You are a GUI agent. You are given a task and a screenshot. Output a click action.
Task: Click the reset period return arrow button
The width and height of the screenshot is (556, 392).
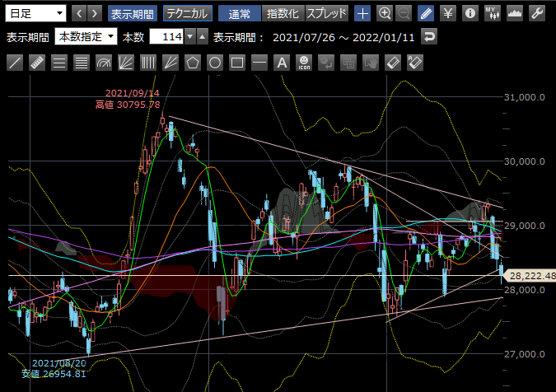[429, 37]
